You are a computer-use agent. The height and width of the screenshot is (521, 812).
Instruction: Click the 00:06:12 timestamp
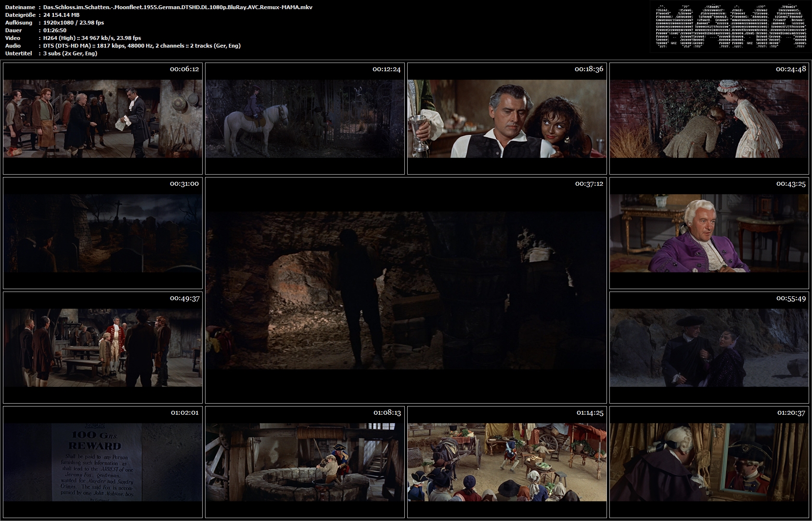pyautogui.click(x=184, y=69)
